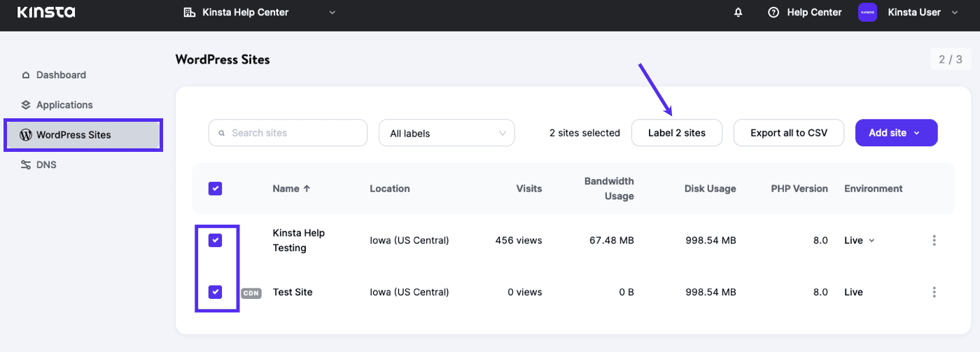980x352 pixels.
Task: Expand the Kinsta User account menu
Action: point(955,13)
